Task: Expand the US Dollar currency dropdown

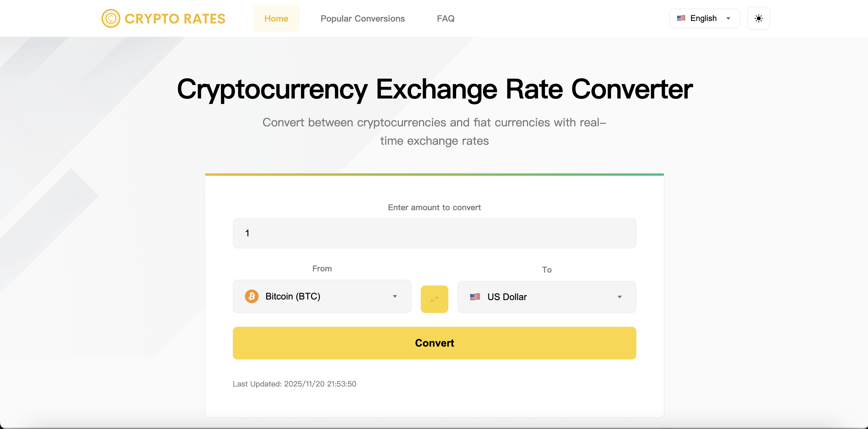Action: pos(547,297)
